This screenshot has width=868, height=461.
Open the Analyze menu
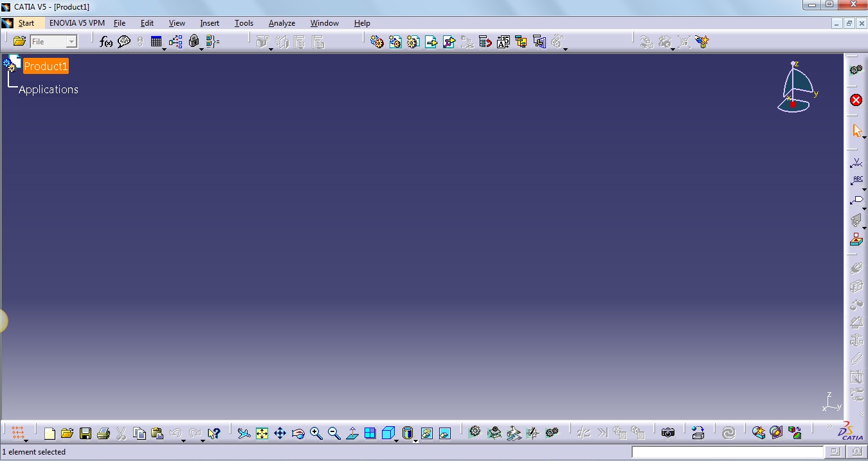point(282,23)
